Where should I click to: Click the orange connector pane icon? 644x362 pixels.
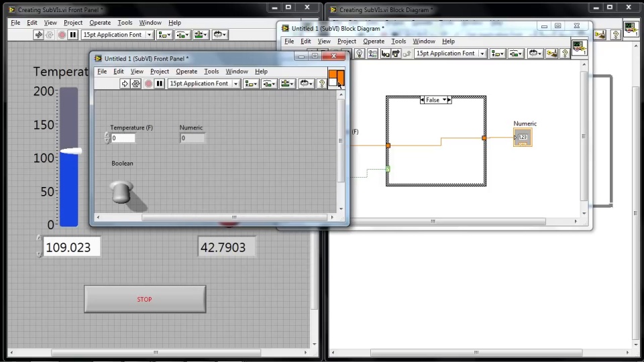click(x=336, y=77)
